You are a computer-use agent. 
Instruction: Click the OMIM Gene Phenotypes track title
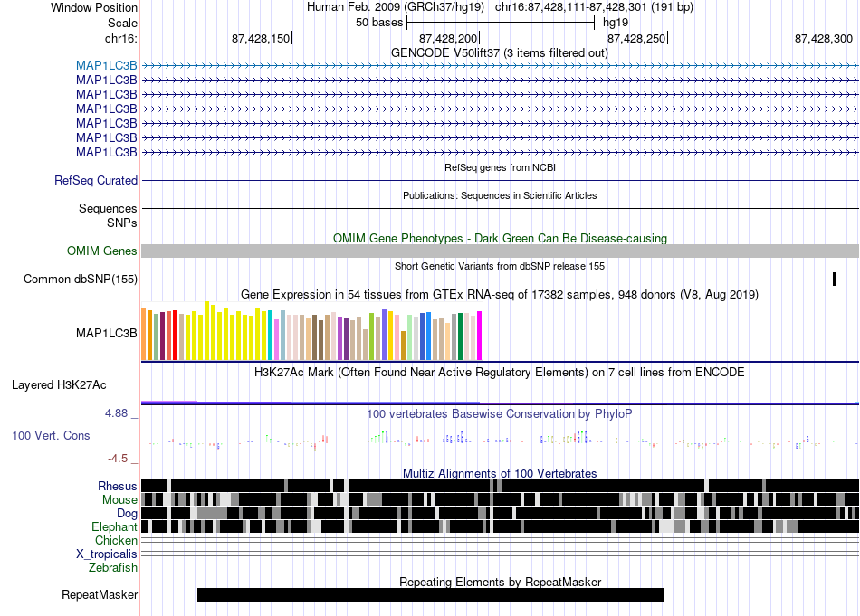pyautogui.click(x=501, y=239)
